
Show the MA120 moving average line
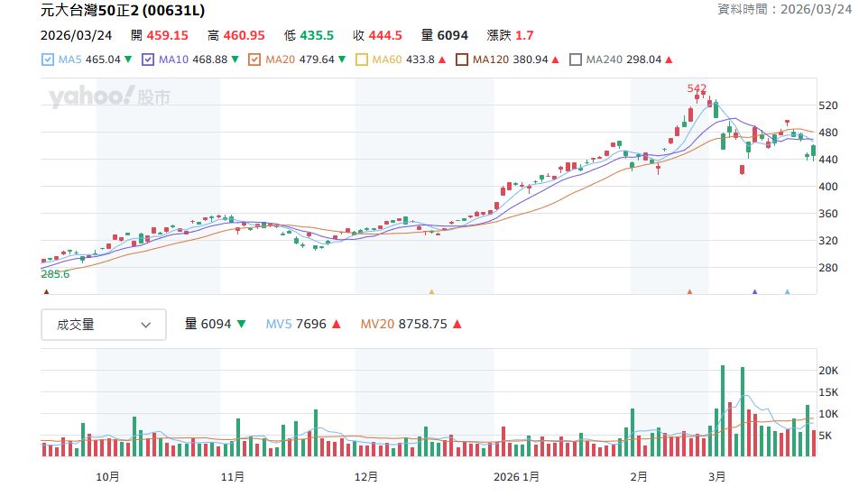tap(462, 60)
